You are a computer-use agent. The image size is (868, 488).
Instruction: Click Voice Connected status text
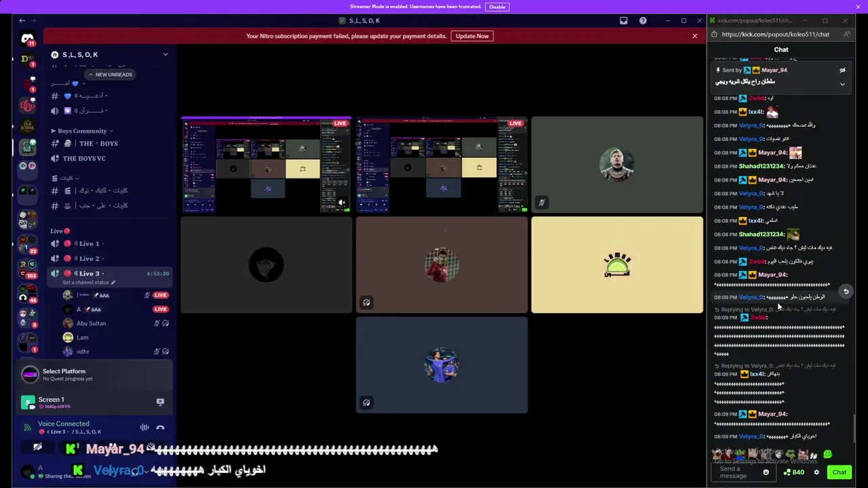pyautogui.click(x=63, y=424)
